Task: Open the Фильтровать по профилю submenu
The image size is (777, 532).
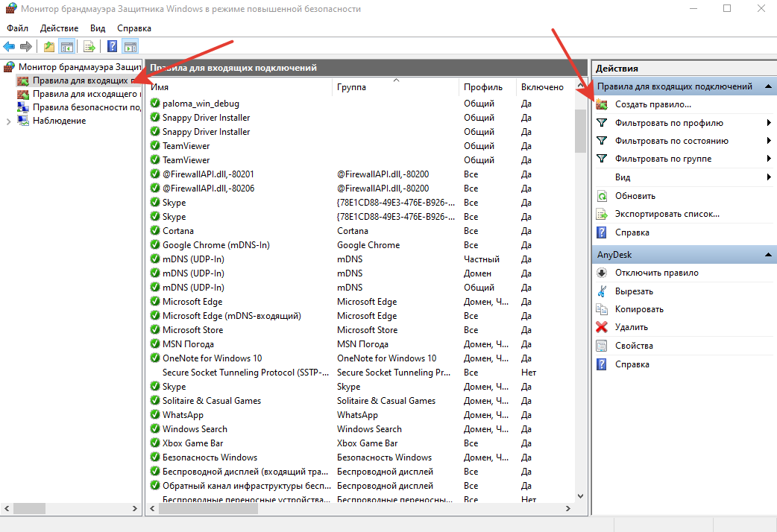Action: point(768,123)
